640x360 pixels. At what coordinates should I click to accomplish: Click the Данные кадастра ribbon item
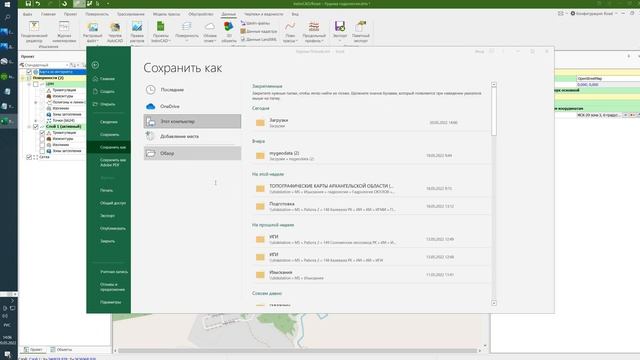[x=259, y=31]
